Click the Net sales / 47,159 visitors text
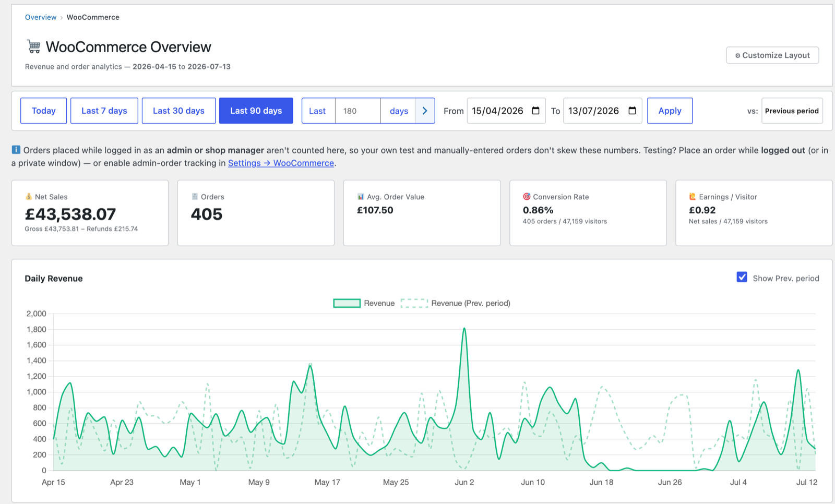Image resolution: width=835 pixels, height=504 pixels. click(x=728, y=221)
